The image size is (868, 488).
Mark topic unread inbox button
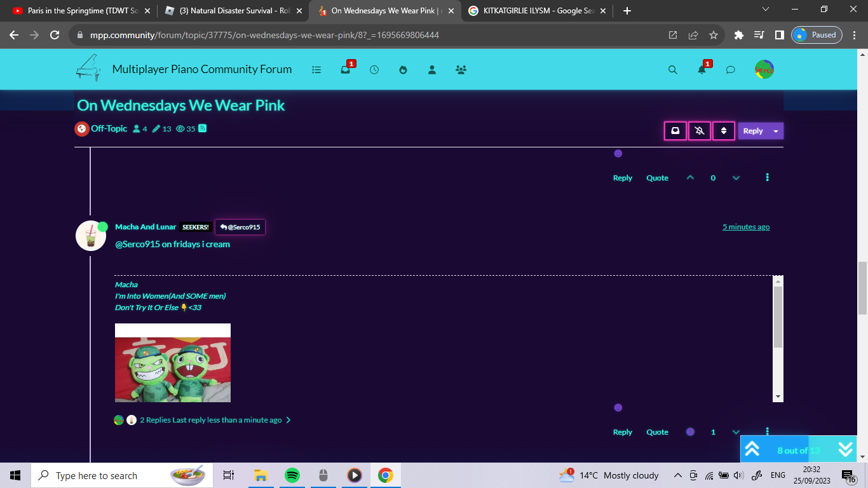click(675, 131)
